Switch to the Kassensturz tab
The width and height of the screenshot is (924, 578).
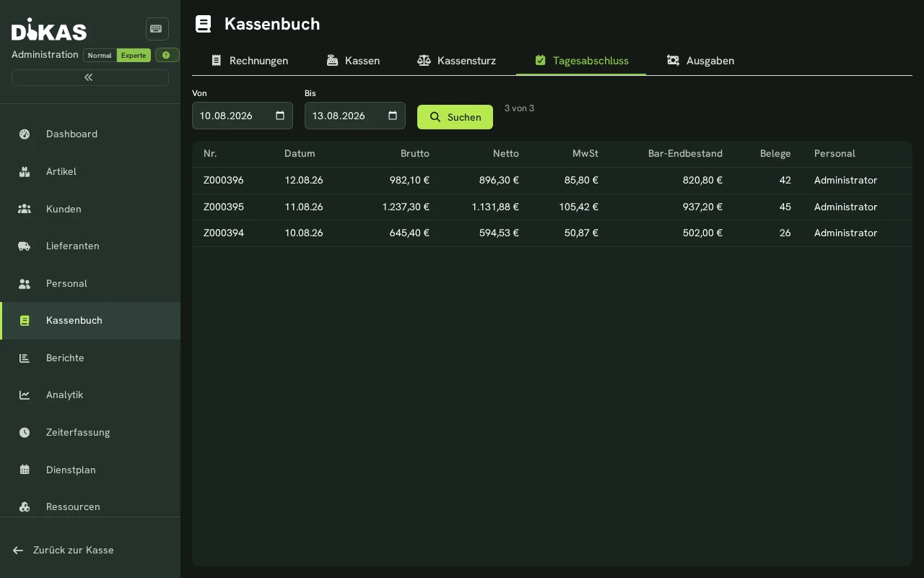coord(457,61)
